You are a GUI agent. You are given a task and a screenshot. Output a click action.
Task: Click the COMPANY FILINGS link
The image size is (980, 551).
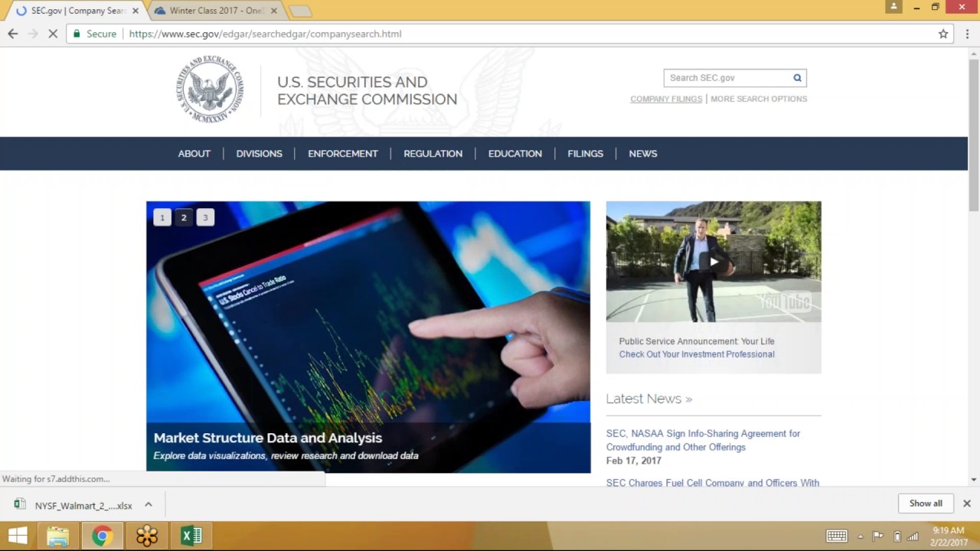[666, 99]
